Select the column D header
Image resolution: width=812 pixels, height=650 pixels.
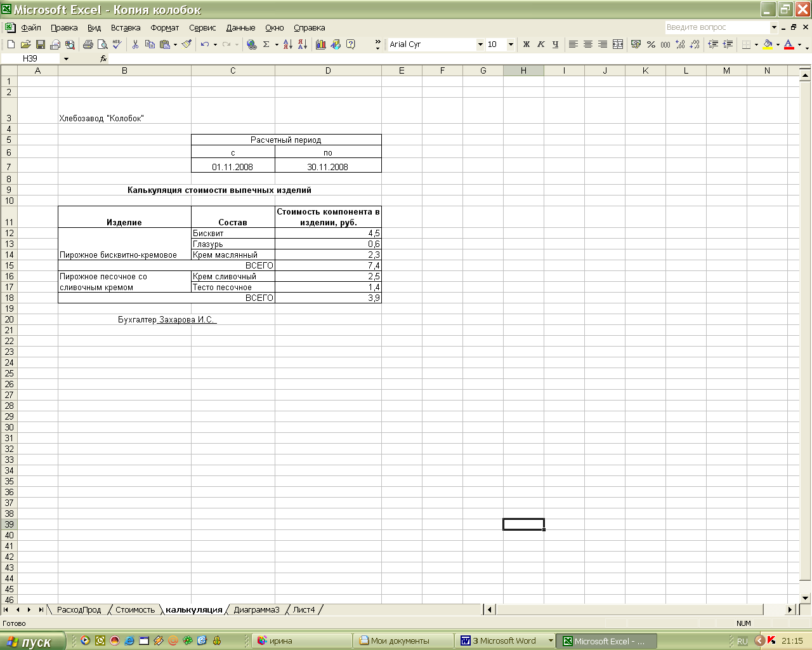pyautogui.click(x=328, y=70)
